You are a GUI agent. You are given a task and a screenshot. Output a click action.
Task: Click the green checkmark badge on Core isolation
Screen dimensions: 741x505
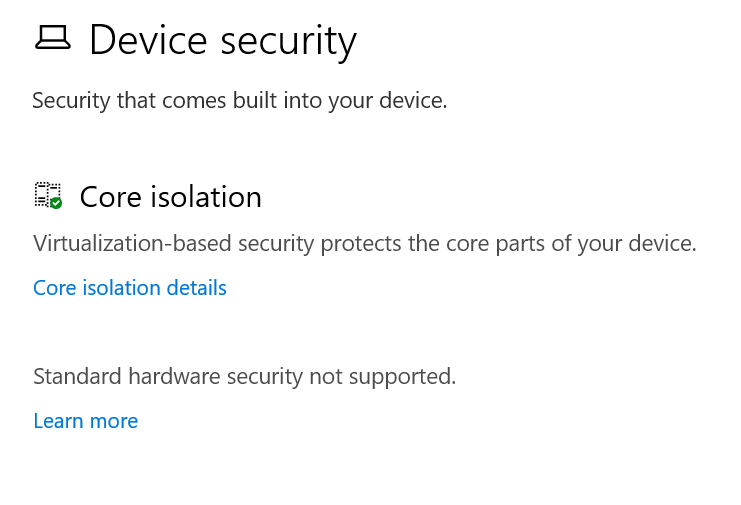56,203
